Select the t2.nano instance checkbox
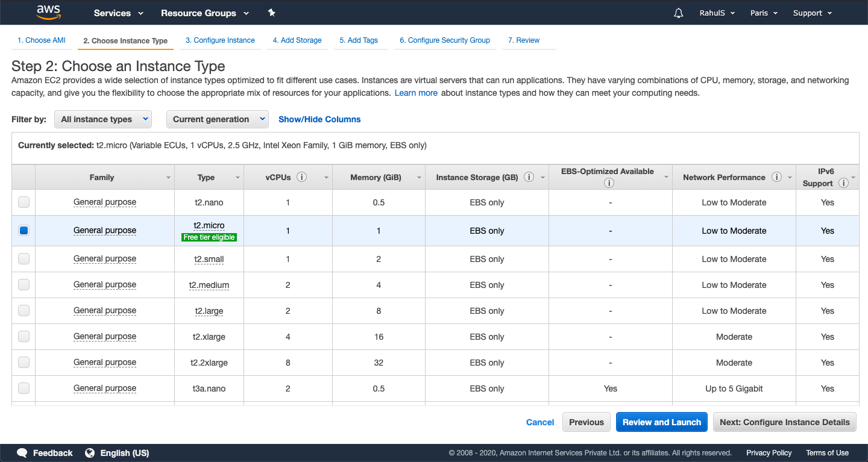Image resolution: width=868 pixels, height=462 pixels. coord(24,202)
